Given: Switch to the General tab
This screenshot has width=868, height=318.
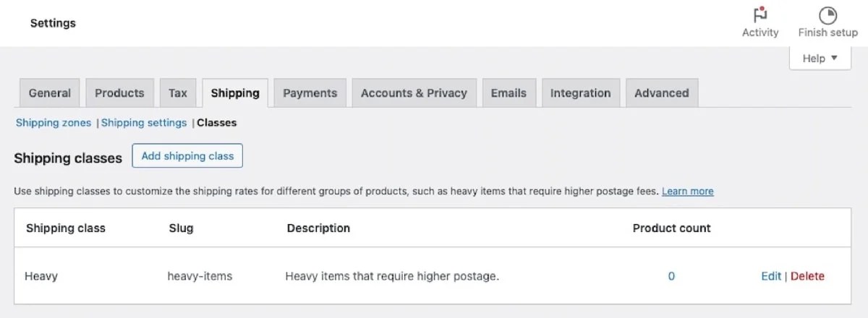Looking at the screenshot, I should [50, 93].
